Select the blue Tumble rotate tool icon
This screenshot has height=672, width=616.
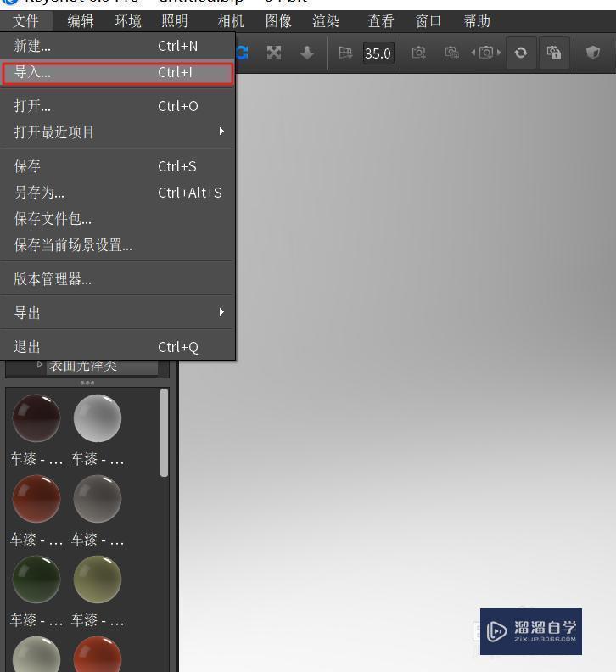pyautogui.click(x=242, y=53)
